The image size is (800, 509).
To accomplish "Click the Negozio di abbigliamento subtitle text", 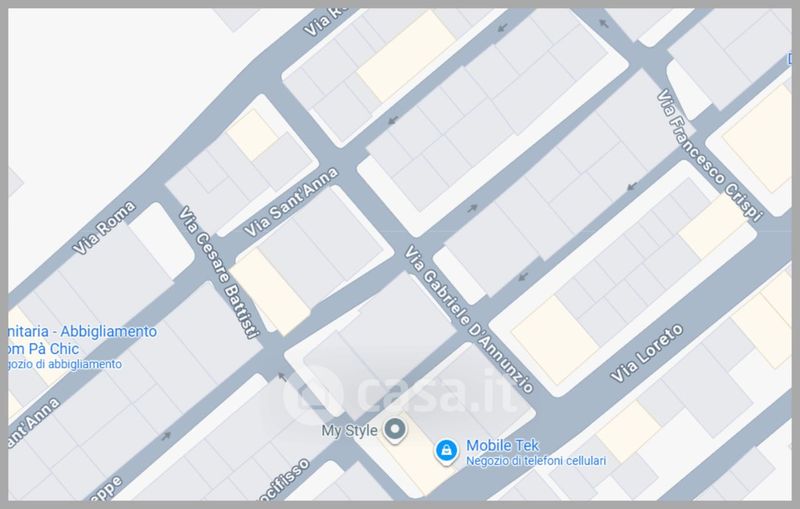I will [x=65, y=364].
